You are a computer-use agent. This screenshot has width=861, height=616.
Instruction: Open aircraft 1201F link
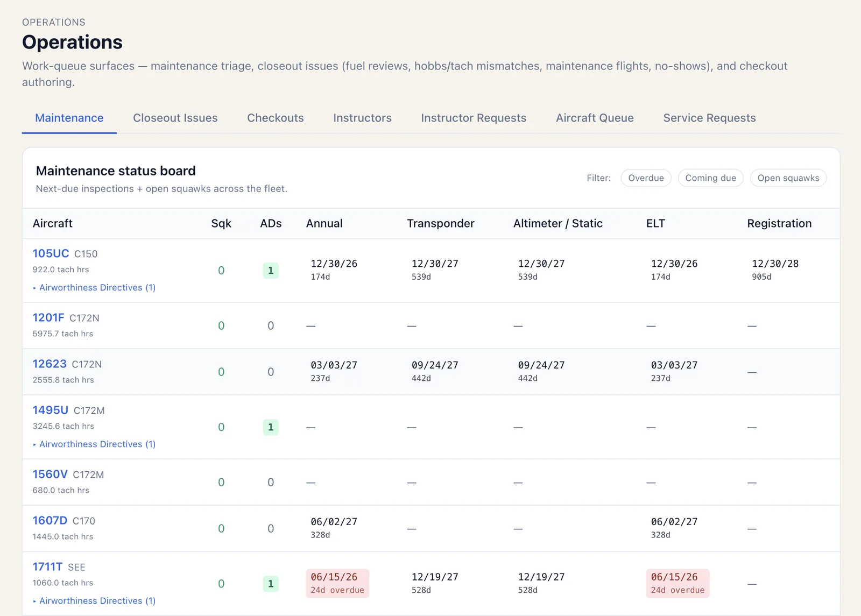pyautogui.click(x=48, y=317)
